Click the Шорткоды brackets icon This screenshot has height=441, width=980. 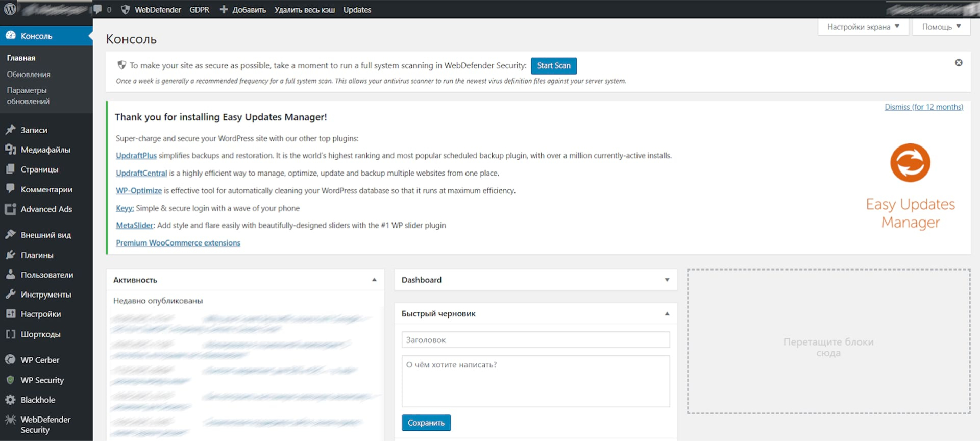pos(10,334)
